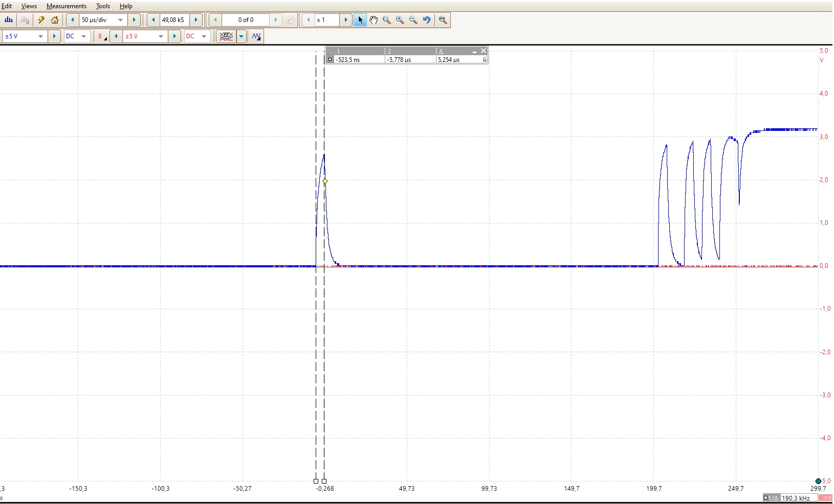Click the Auto Setup lightning icon
The height and width of the screenshot is (504, 834).
41,20
